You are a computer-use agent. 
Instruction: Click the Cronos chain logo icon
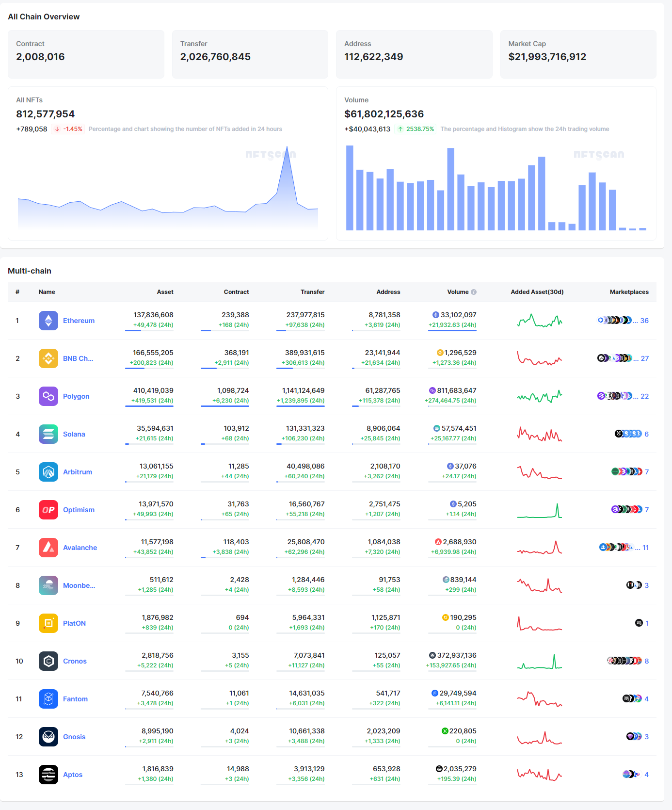(48, 661)
